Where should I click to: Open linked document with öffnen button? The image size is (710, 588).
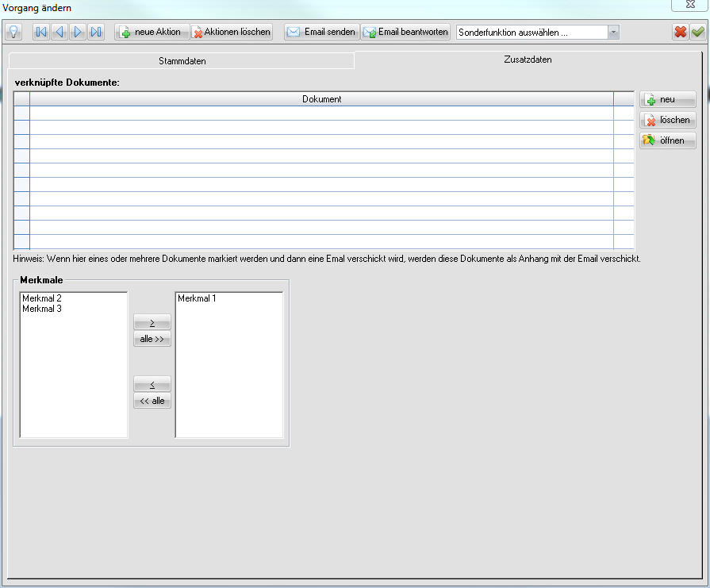point(667,140)
